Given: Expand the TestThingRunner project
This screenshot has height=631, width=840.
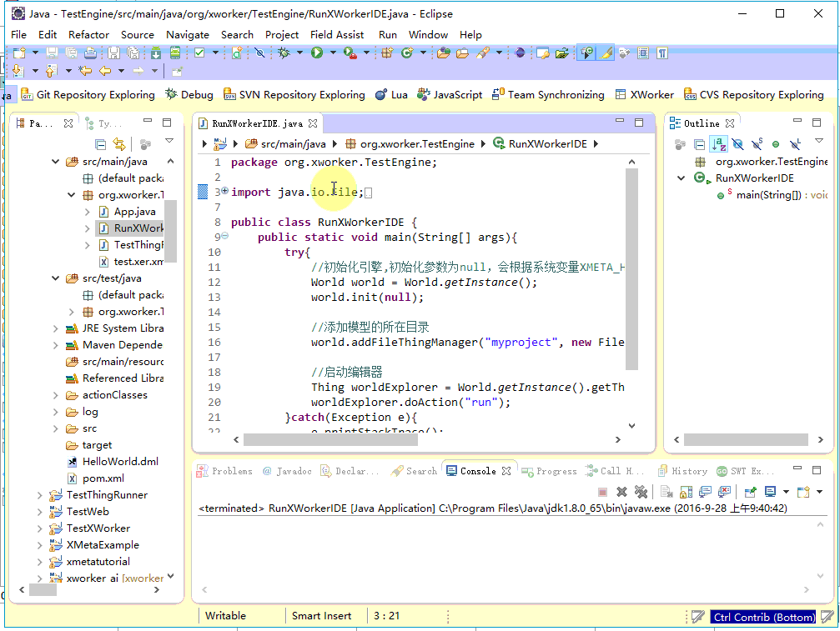Looking at the screenshot, I should [x=40, y=496].
